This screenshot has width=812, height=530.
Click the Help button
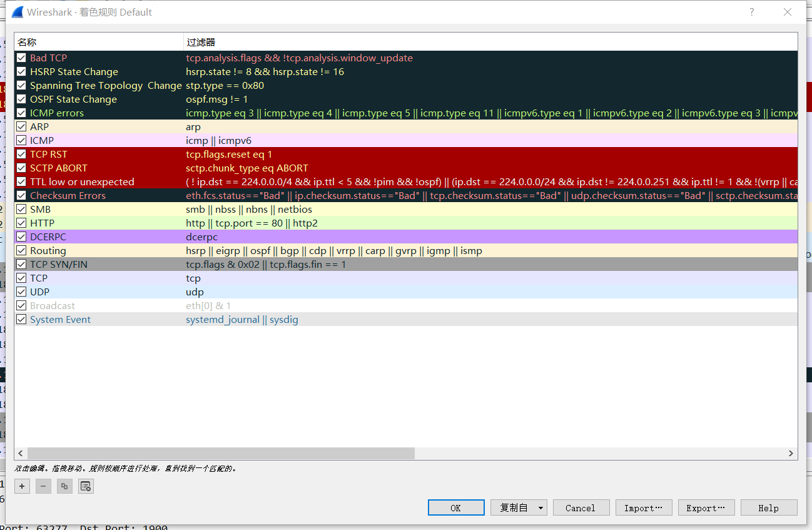pyautogui.click(x=769, y=507)
